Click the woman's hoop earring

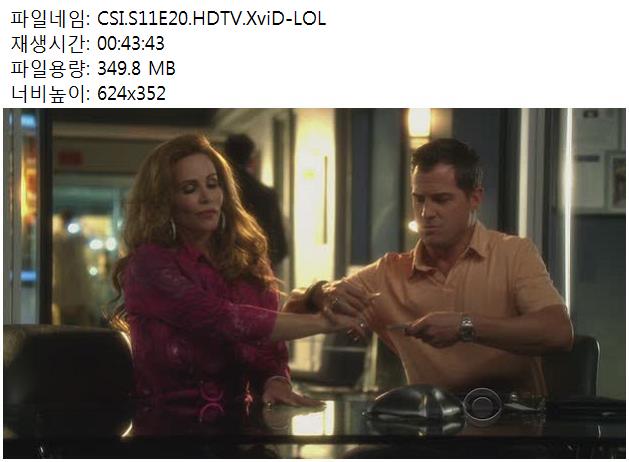click(172, 229)
